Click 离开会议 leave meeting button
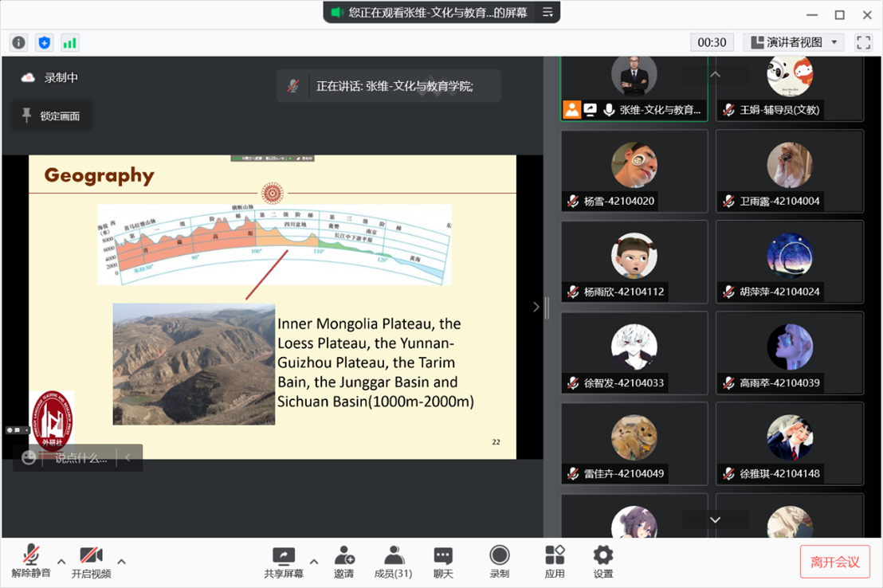The width and height of the screenshot is (883, 588). click(x=834, y=562)
